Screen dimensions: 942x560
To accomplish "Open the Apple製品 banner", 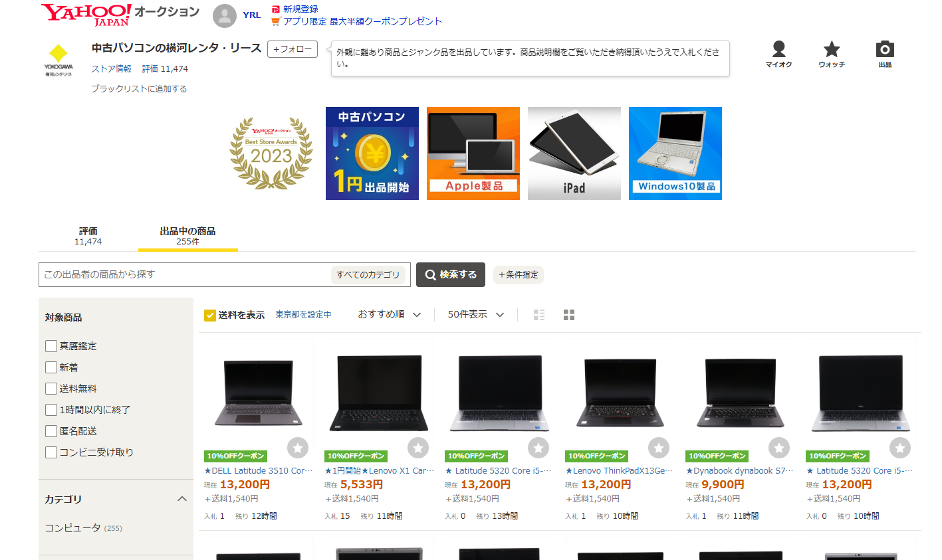I will (x=473, y=153).
